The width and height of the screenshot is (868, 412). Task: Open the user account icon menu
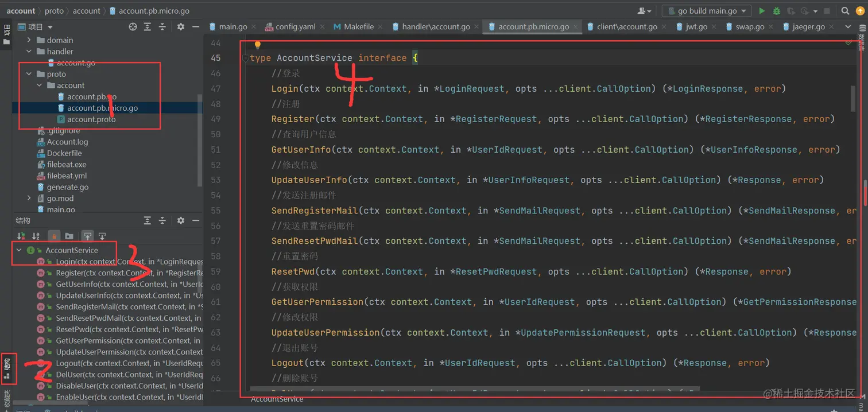644,11
